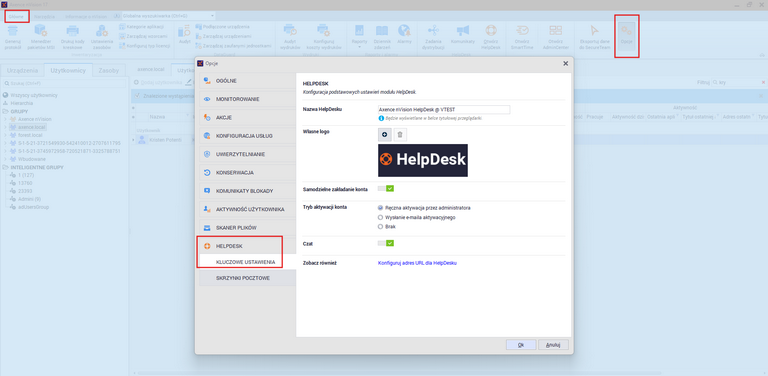This screenshot has height=376, width=768.
Task: Expand the Kristen Potenti row
Action: point(134,140)
